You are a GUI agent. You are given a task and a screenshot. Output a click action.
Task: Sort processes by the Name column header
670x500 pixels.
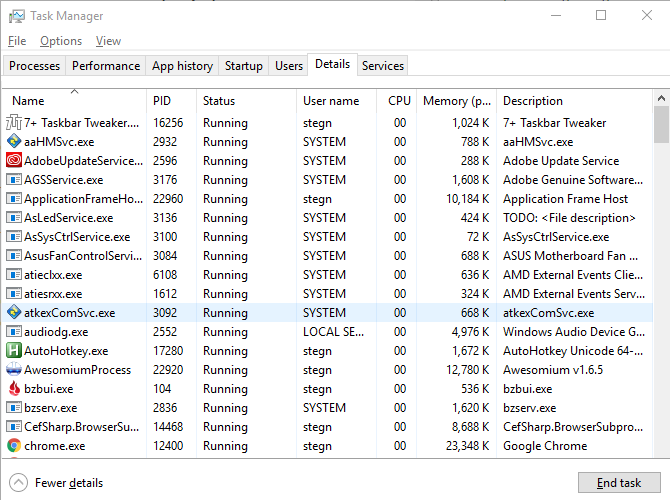28,101
